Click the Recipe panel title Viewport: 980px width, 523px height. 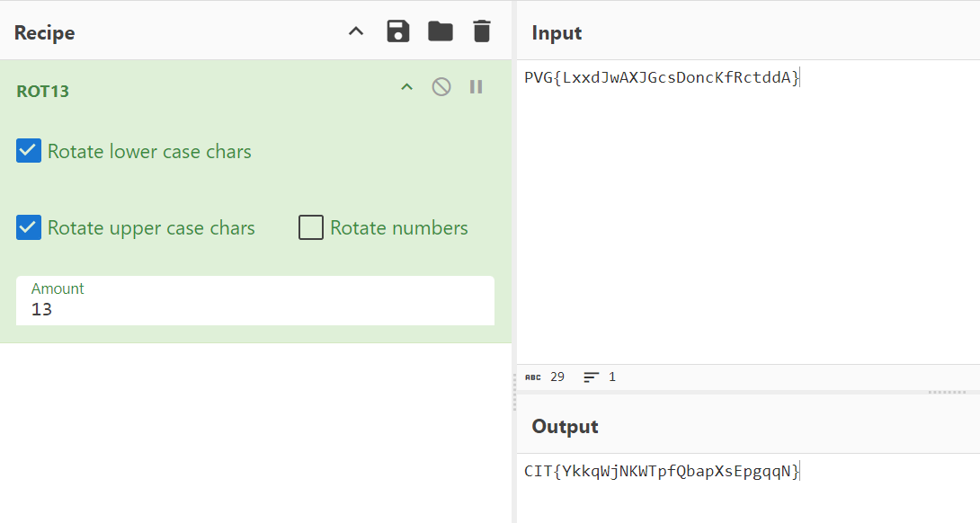(x=43, y=31)
